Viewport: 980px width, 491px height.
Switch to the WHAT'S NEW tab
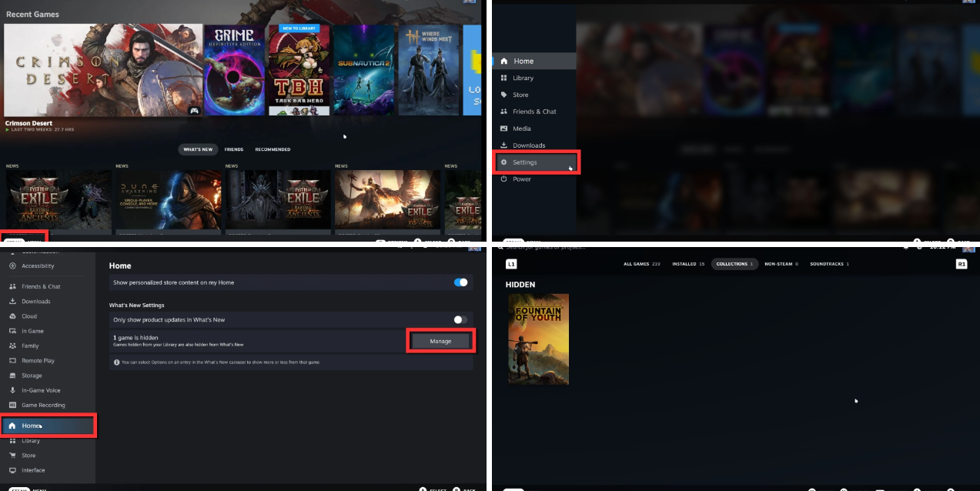tap(199, 149)
